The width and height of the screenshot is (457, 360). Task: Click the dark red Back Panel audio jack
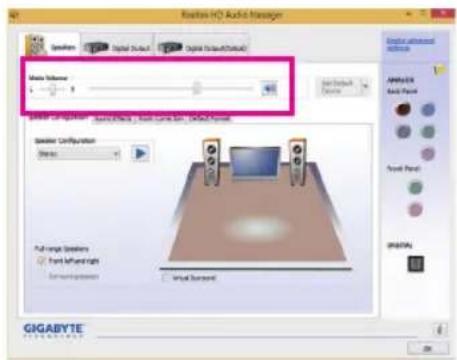(403, 109)
